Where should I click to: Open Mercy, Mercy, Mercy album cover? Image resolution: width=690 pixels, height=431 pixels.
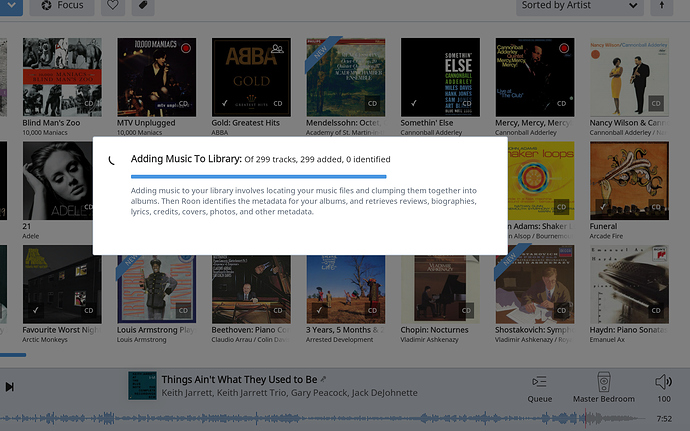(x=535, y=77)
